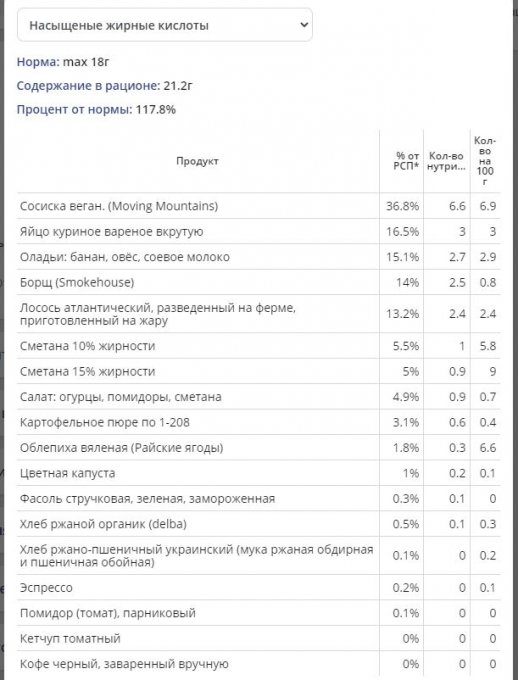Select Сметана 10% жирности row
Viewport: 518px width, 680px height.
tap(259, 346)
